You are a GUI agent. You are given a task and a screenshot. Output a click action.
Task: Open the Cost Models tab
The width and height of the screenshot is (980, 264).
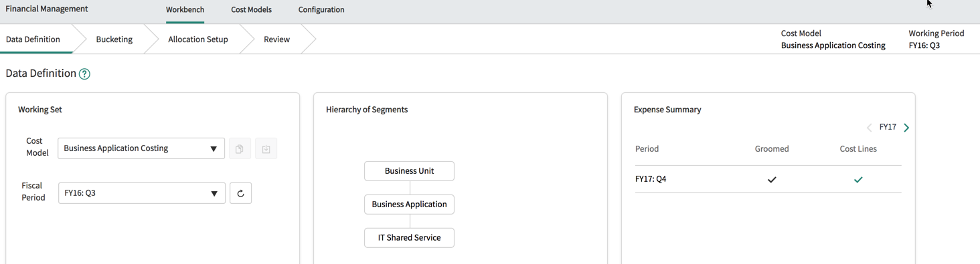251,10
